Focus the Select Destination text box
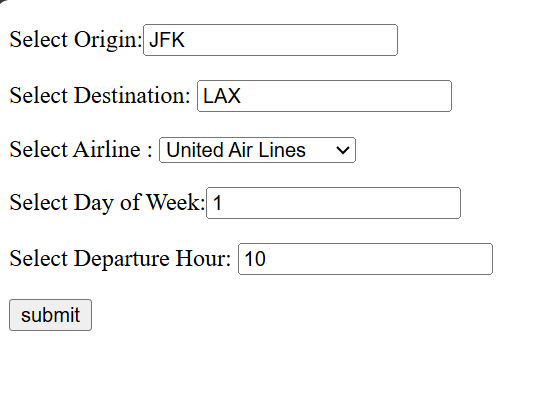 point(324,96)
